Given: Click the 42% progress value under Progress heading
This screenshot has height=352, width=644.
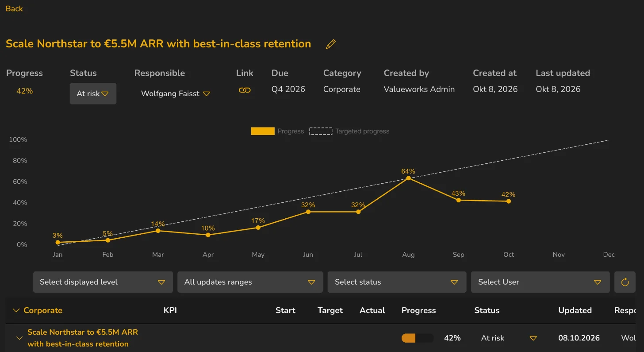Looking at the screenshot, I should pos(25,91).
